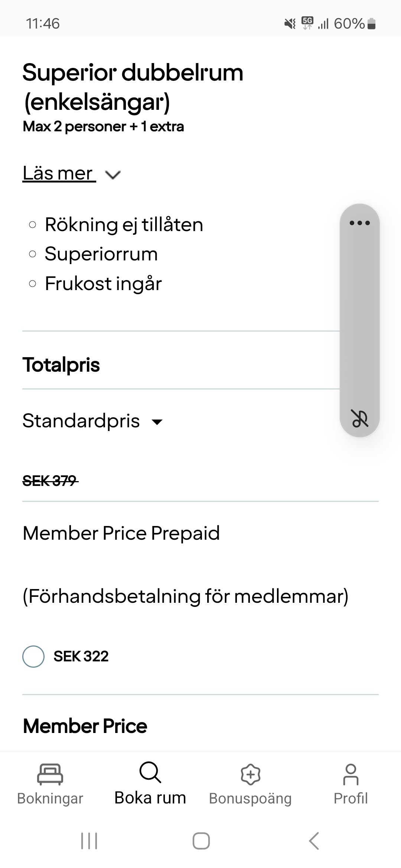This screenshot has height=868, width=401.
Task: Tap the three-dot icon on floating bar
Action: tap(360, 223)
